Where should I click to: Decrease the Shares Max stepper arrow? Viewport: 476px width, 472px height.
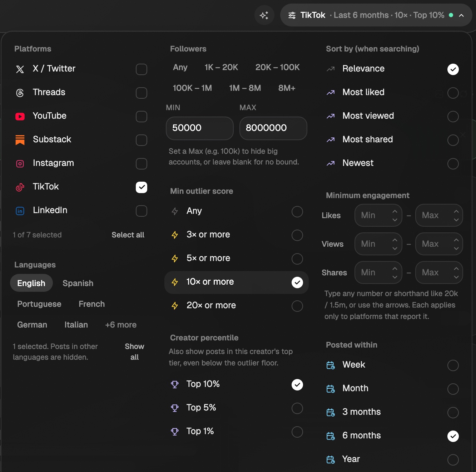click(x=456, y=277)
